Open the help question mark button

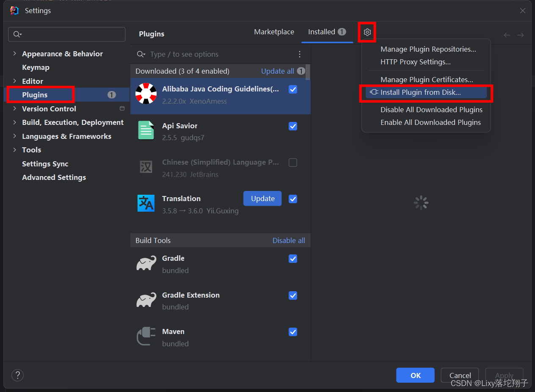click(17, 375)
